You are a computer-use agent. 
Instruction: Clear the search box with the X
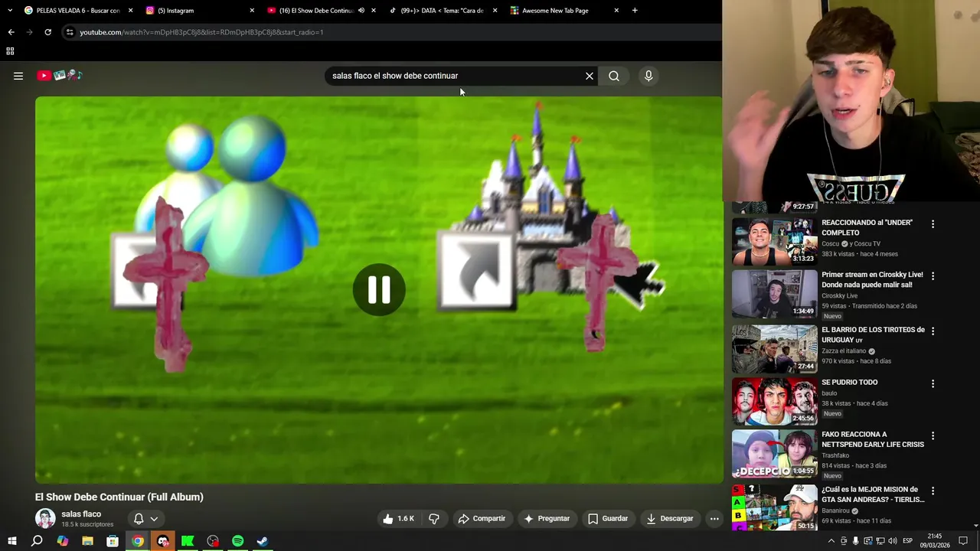(590, 76)
